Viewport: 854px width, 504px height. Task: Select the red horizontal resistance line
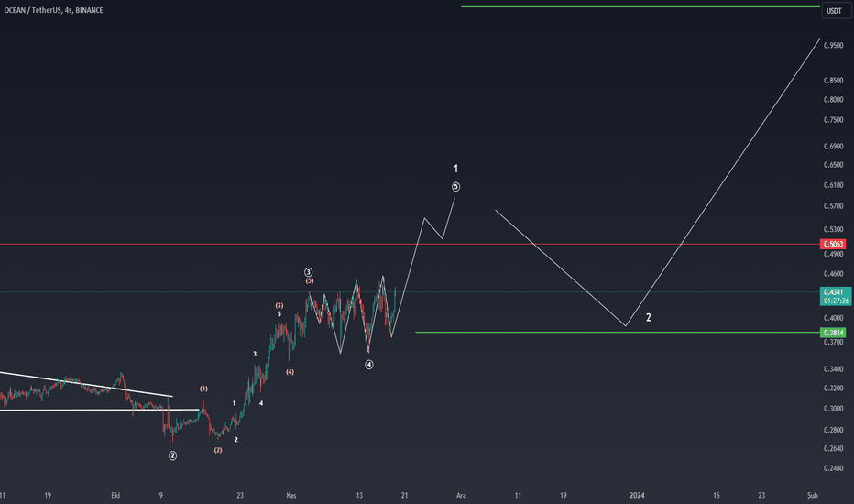click(x=409, y=244)
